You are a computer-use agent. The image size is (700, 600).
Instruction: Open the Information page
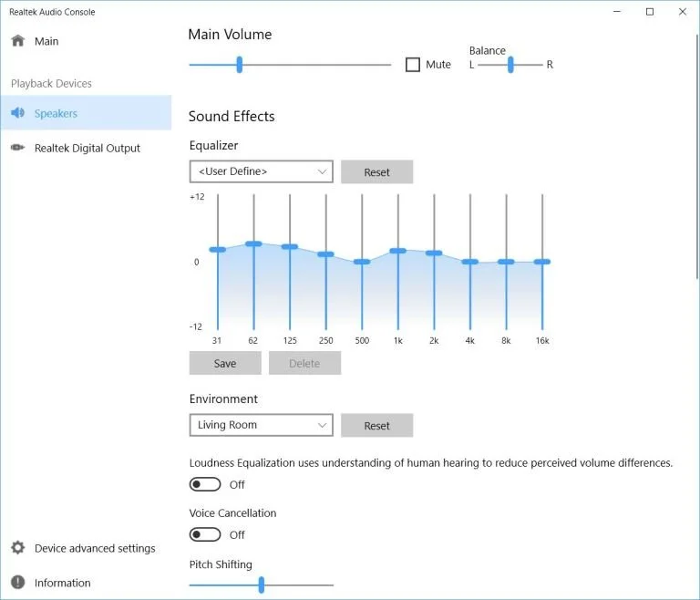[x=86, y=583]
